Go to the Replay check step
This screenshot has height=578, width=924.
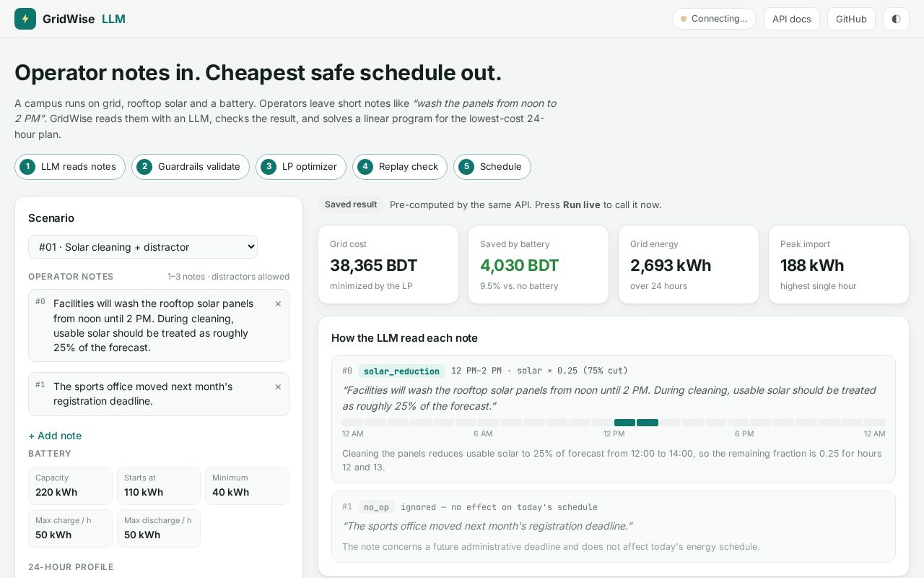click(400, 167)
